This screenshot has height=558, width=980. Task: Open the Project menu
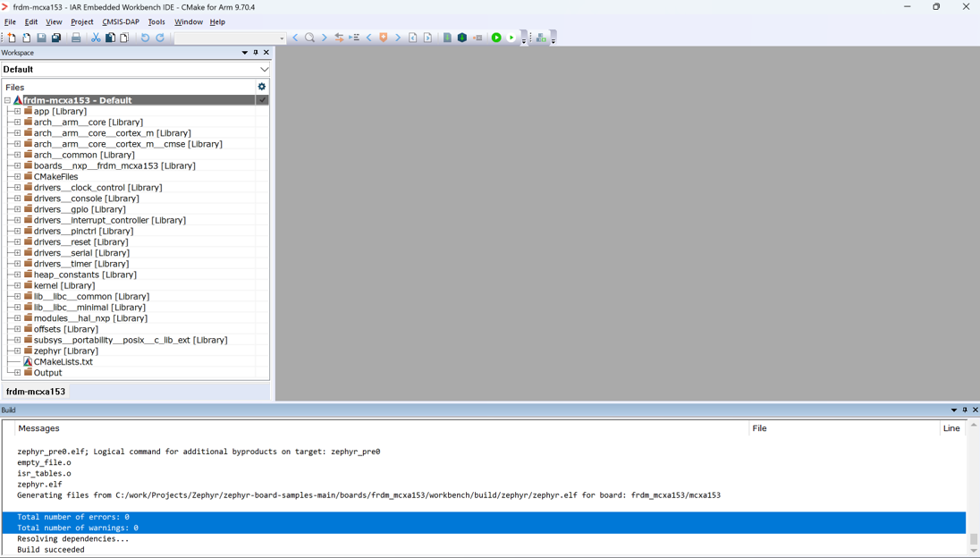coord(82,21)
